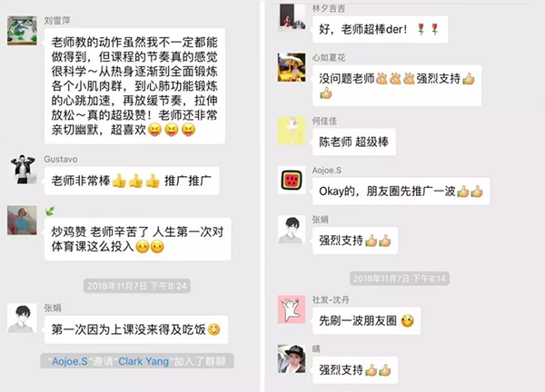
Task: Tap the message 先刷一波朋友圈
Action: coord(366,321)
